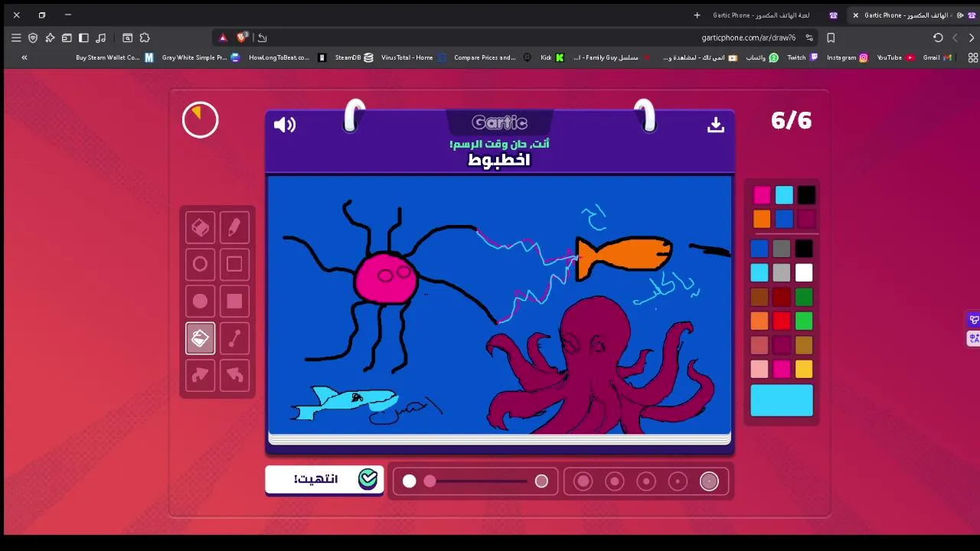This screenshot has width=980, height=551.
Task: Pick the filled circle shape tool
Action: pyautogui.click(x=200, y=301)
